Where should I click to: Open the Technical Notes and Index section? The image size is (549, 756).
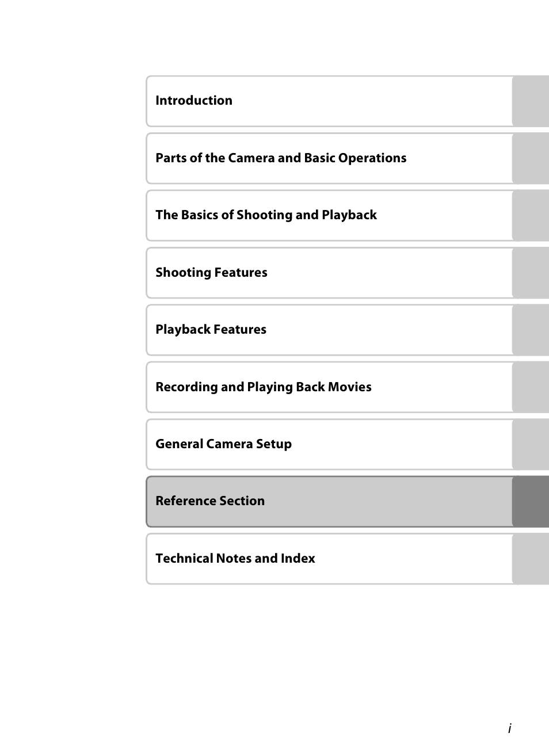pos(235,559)
